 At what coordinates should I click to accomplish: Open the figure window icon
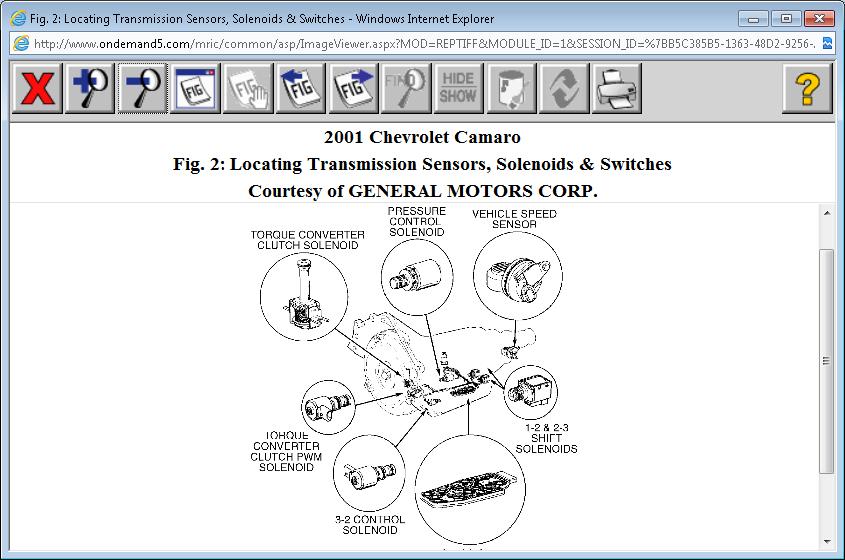(x=193, y=89)
